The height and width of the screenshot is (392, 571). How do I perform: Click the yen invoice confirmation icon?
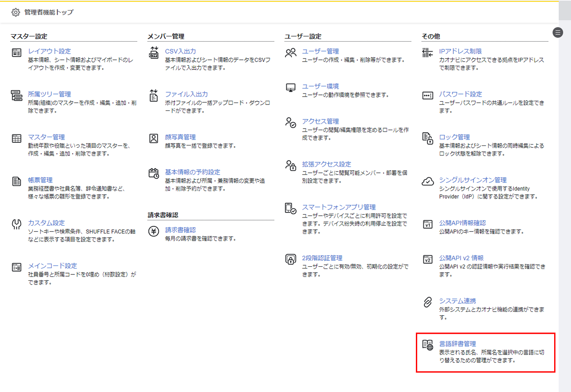point(154,231)
